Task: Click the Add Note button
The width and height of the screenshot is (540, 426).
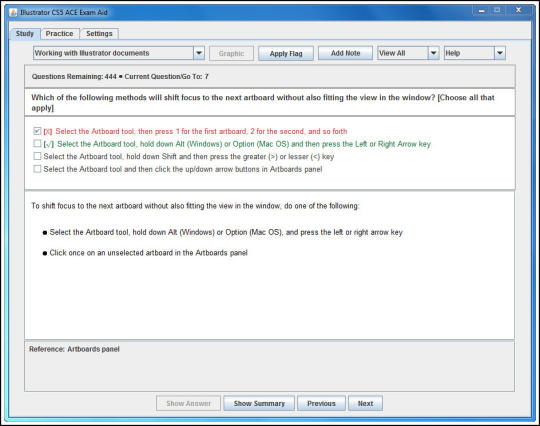Action: click(x=345, y=53)
